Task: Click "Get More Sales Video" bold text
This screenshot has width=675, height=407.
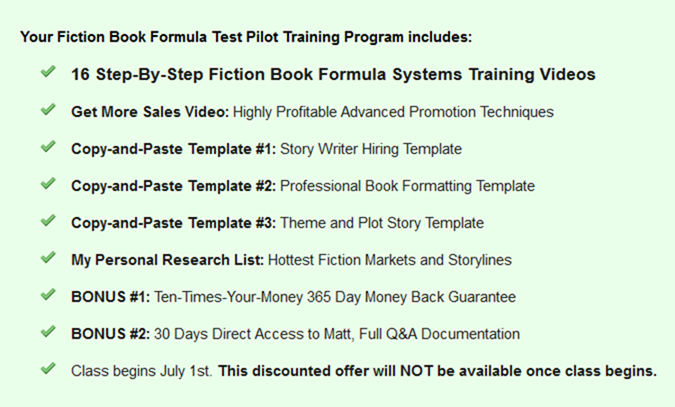Action: point(150,112)
